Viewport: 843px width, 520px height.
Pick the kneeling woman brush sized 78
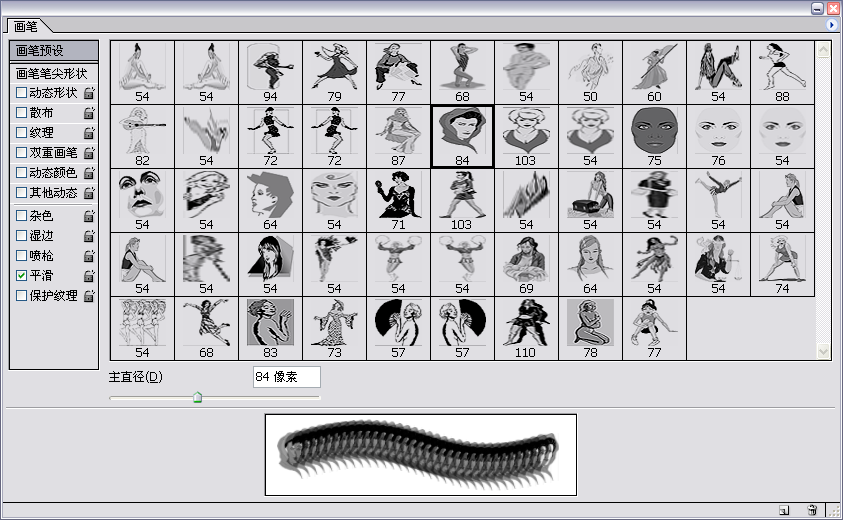(590, 329)
